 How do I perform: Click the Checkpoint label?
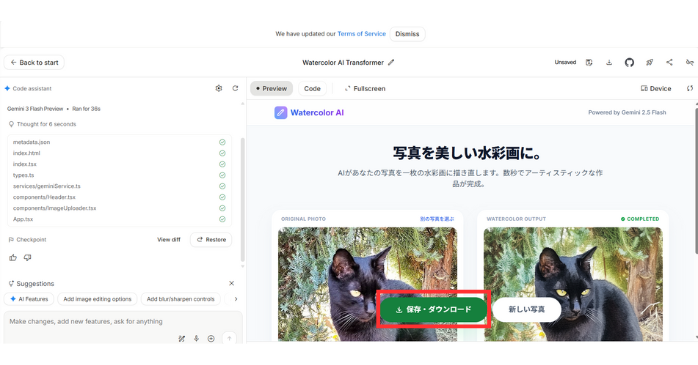[28, 239]
